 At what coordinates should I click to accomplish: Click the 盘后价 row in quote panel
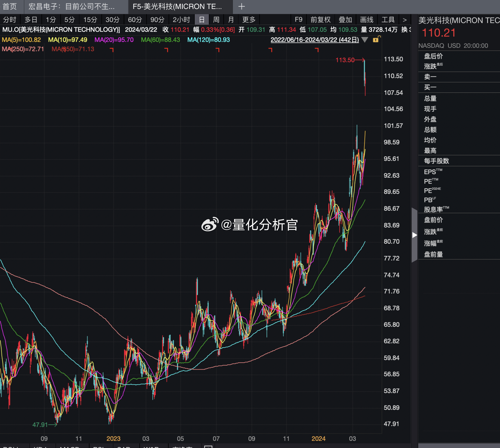[459, 56]
